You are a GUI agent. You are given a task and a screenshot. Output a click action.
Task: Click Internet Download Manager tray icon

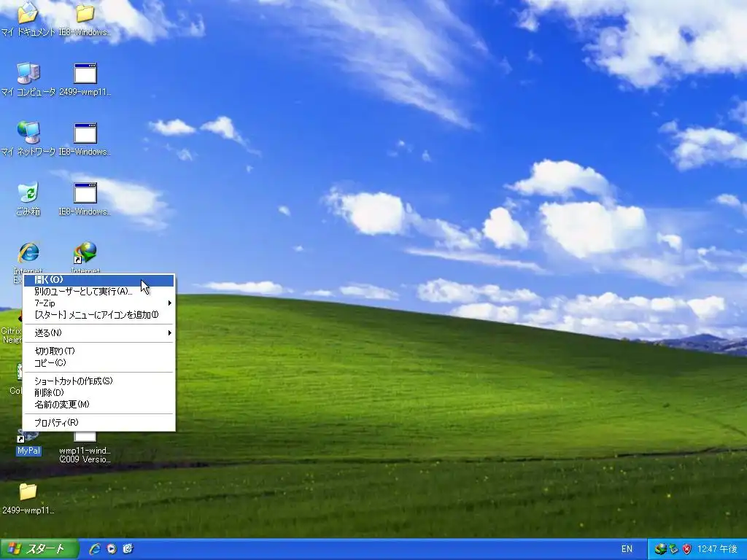click(x=660, y=549)
